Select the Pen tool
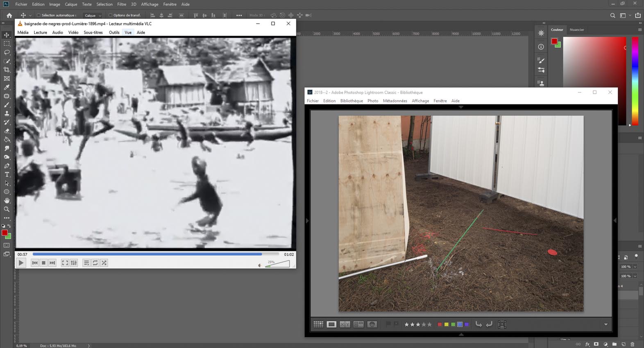The image size is (644, 348). [7, 166]
